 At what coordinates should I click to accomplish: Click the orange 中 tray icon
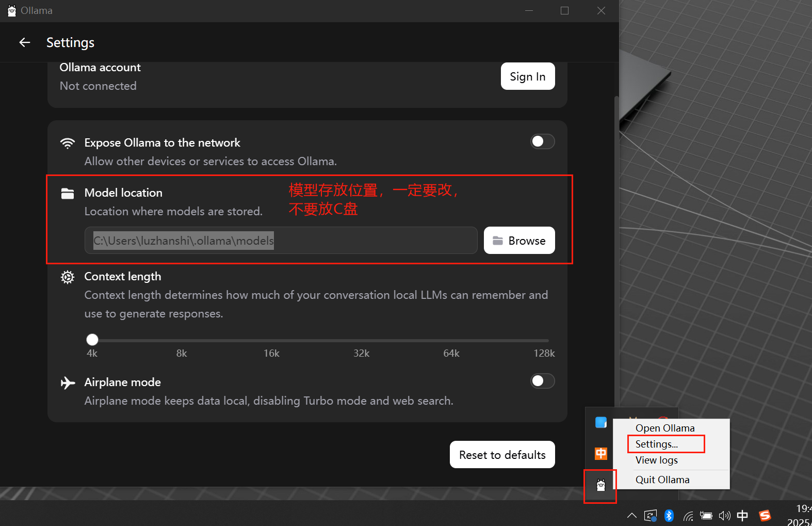click(601, 454)
